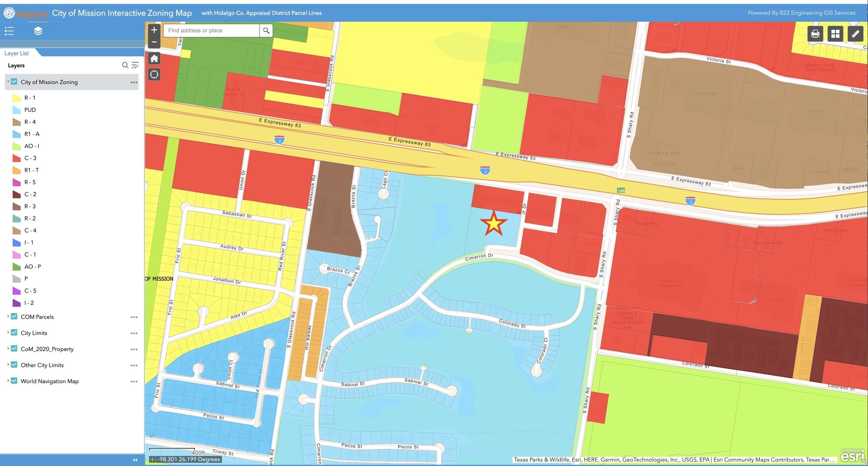Image resolution: width=868 pixels, height=466 pixels.
Task: Toggle the COM Parcels layer checkbox
Action: (14, 317)
